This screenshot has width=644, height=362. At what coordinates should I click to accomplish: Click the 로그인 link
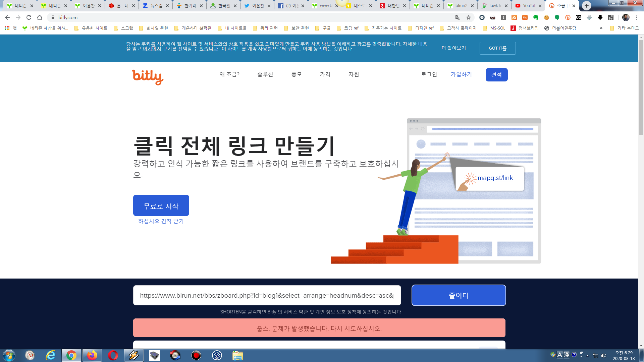click(x=429, y=74)
